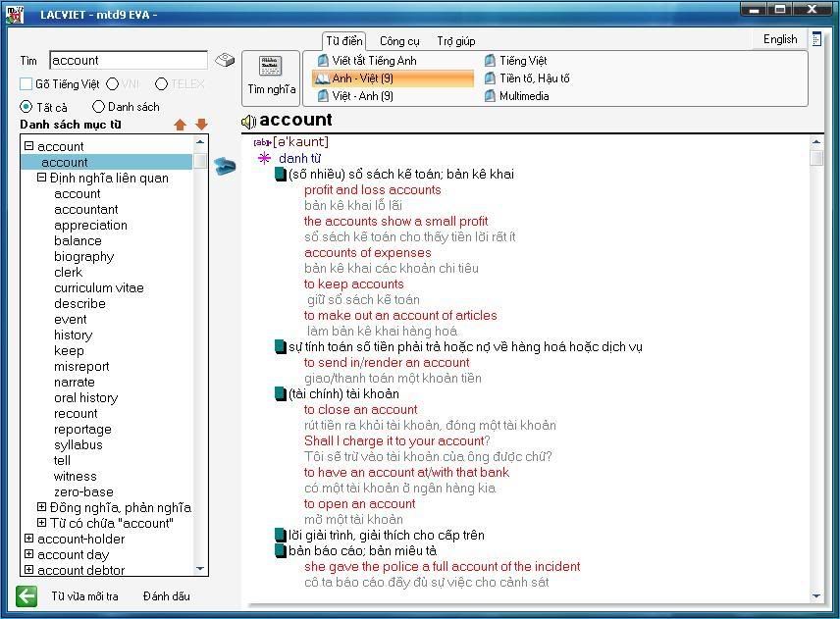Expand the Từ có chứa "account" node
This screenshot has width=840, height=619.
(41, 522)
